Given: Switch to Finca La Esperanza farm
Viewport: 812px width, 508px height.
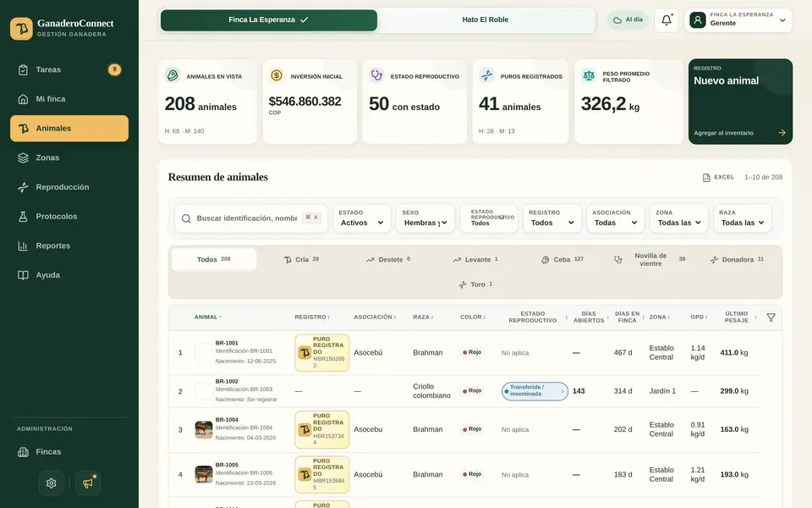Looking at the screenshot, I should [x=269, y=20].
